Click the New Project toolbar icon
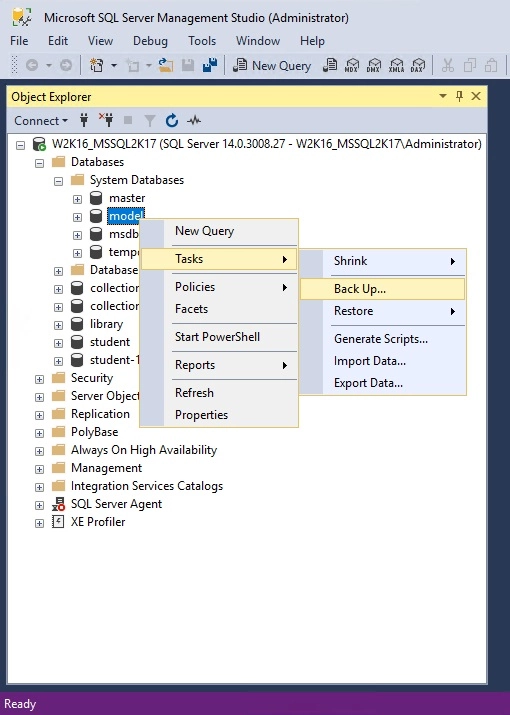The width and height of the screenshot is (510, 715). pos(96,66)
